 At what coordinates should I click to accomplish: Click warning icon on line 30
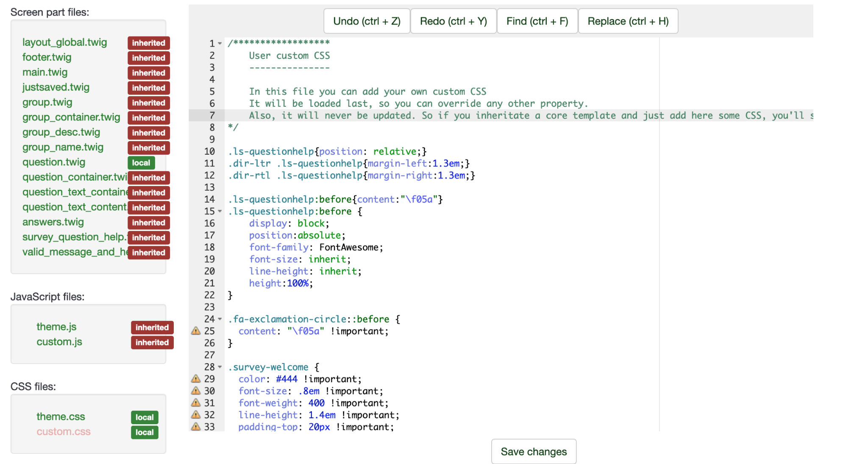(x=196, y=391)
